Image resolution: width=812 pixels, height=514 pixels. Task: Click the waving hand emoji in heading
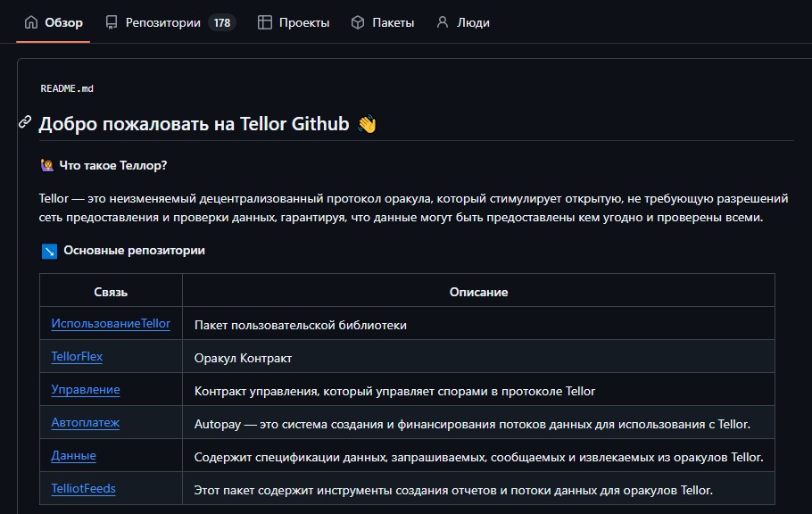click(x=367, y=125)
